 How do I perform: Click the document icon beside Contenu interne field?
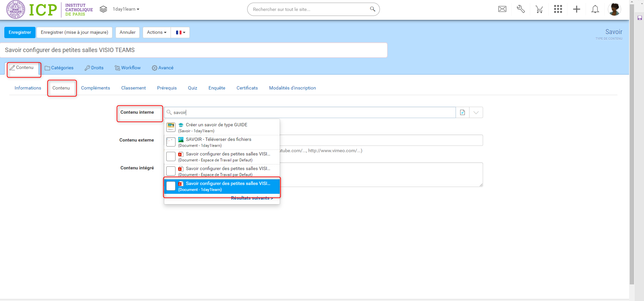(x=462, y=112)
